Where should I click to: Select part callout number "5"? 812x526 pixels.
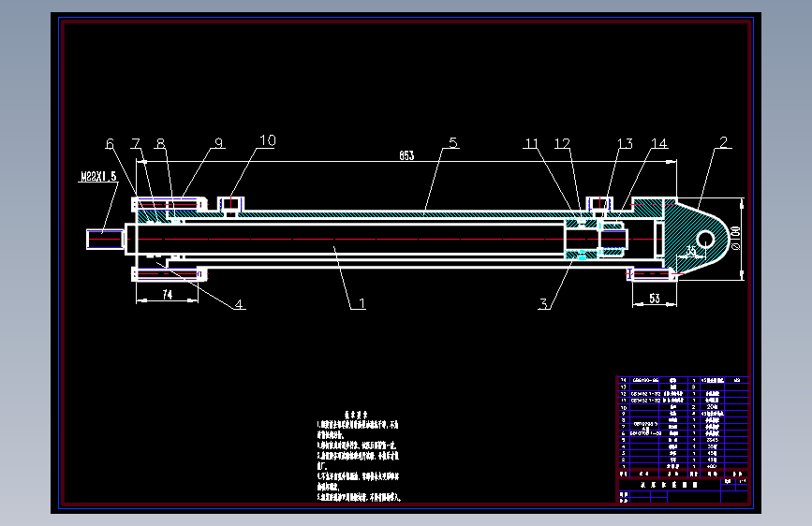[453, 142]
